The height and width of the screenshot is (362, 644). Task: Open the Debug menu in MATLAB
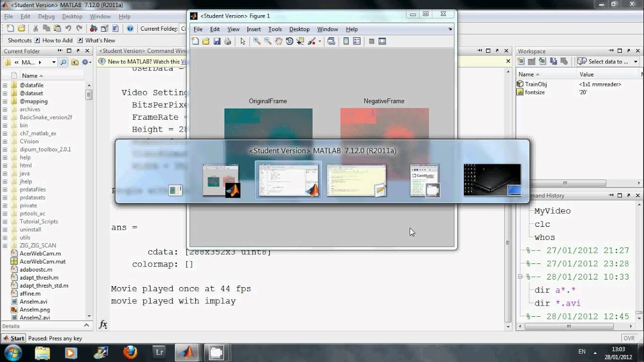point(46,17)
